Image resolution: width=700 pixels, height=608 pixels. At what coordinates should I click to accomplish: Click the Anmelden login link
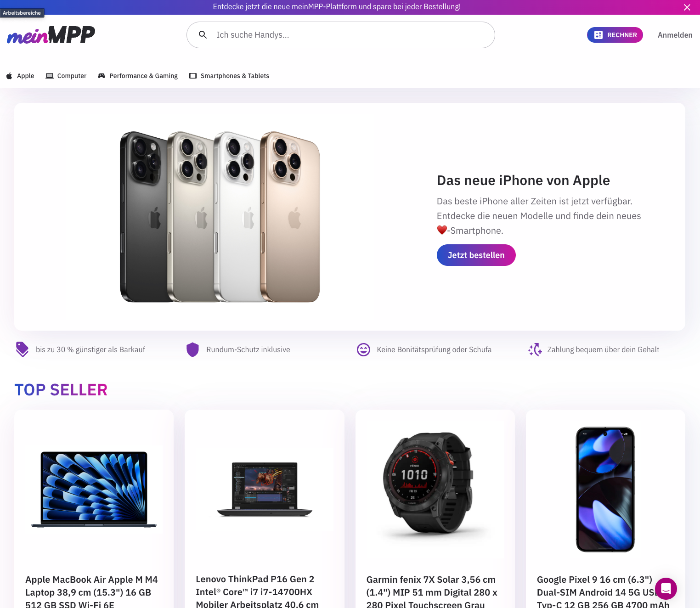pos(675,35)
